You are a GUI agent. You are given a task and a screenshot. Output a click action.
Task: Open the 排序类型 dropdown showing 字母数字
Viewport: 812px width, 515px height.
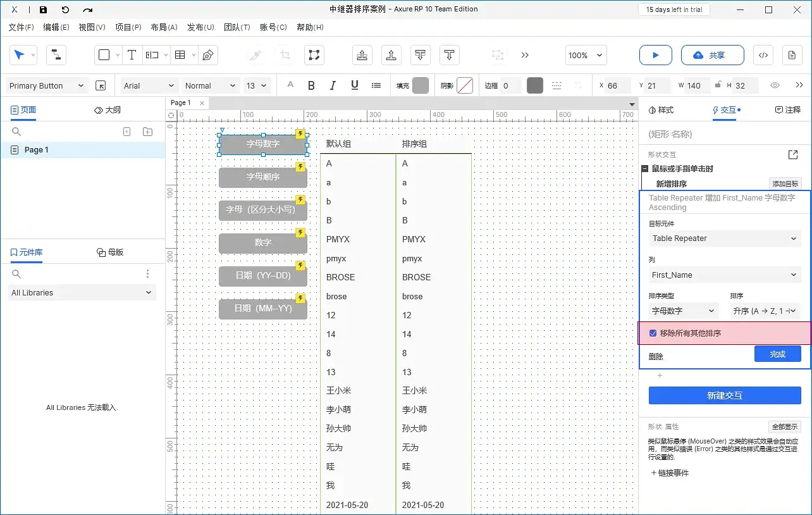[x=682, y=311]
